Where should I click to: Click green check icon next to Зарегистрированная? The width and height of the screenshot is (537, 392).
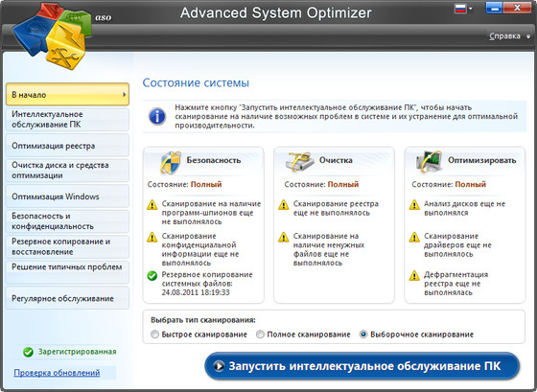pyautogui.click(x=28, y=352)
